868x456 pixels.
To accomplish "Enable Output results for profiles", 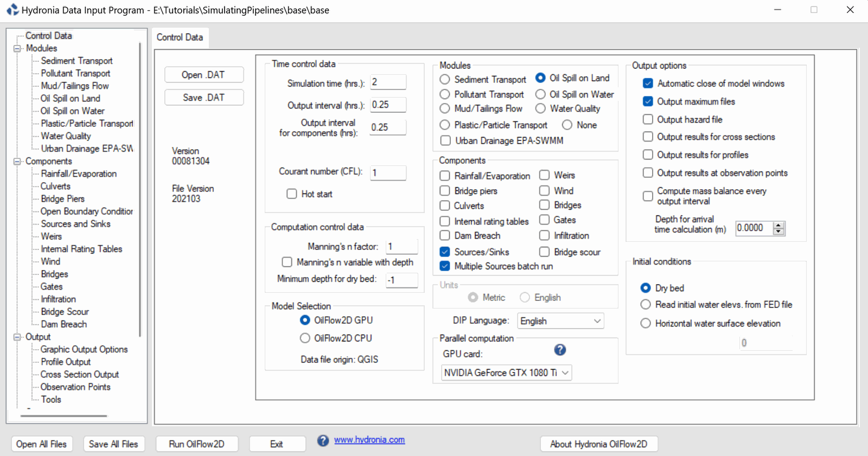I will click(648, 155).
